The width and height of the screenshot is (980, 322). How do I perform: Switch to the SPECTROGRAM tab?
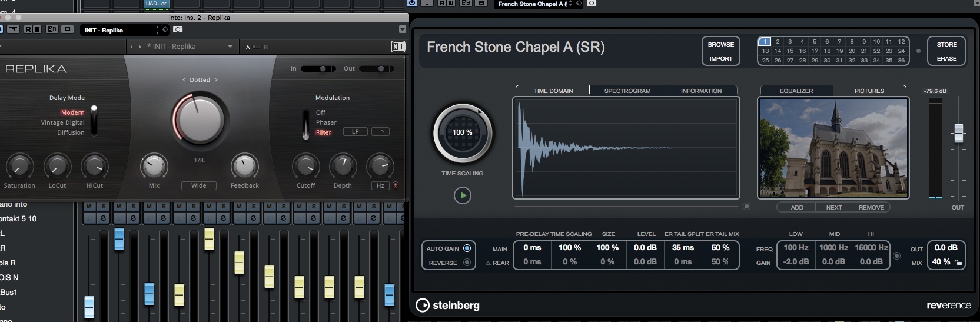(627, 91)
